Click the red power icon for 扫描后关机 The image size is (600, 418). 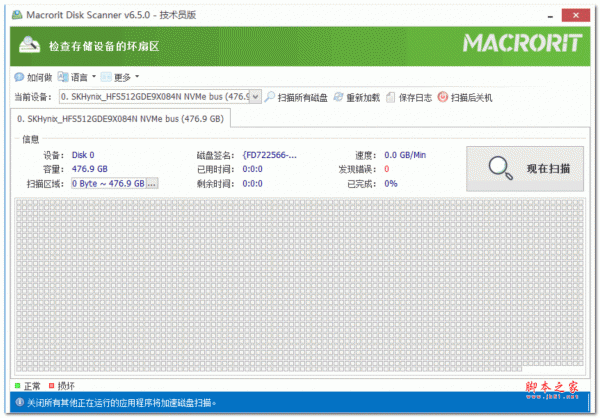443,97
